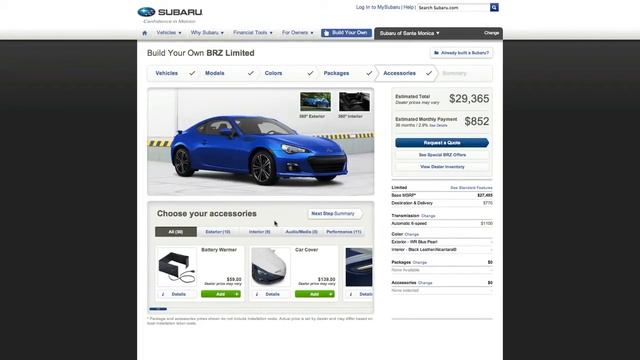640x360 pixels.
Task: Click the Subaru logo
Action: pos(170,12)
